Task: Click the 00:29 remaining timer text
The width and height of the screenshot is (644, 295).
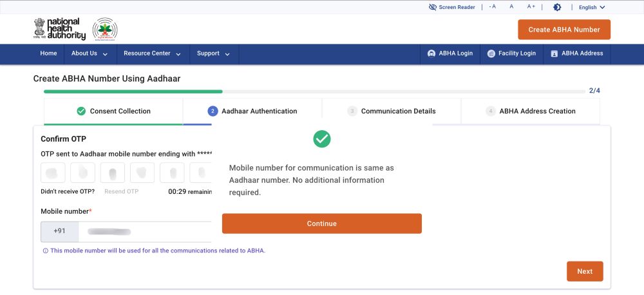Action: (190, 191)
